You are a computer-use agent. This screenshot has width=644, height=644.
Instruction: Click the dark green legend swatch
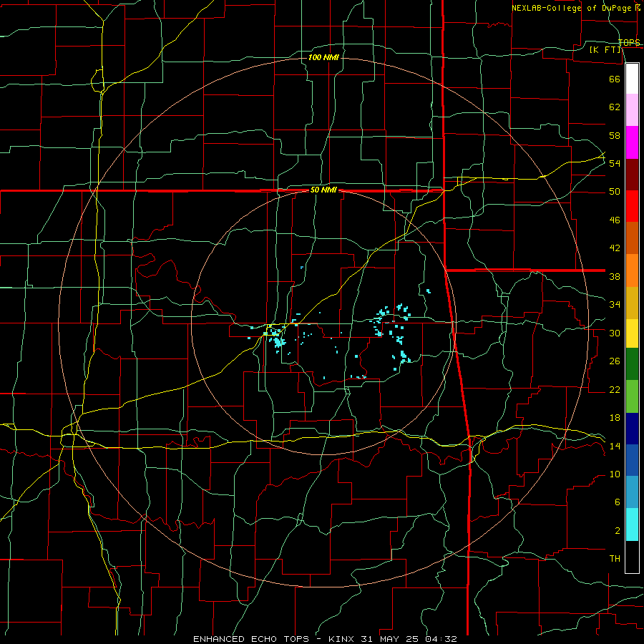click(x=632, y=364)
